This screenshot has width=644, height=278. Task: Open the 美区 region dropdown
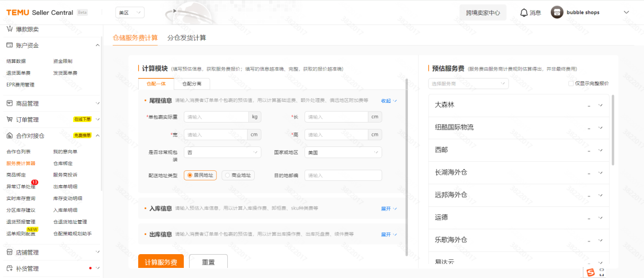[x=130, y=12]
